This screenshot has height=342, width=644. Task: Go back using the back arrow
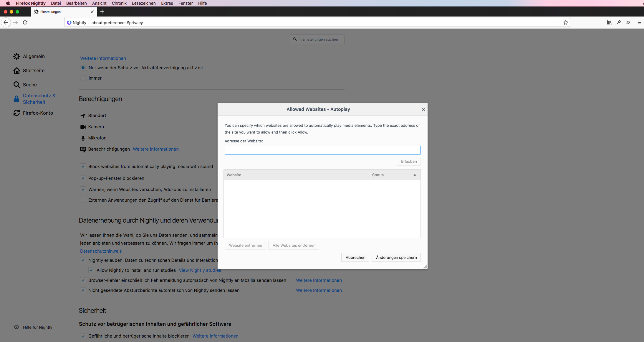[6, 23]
